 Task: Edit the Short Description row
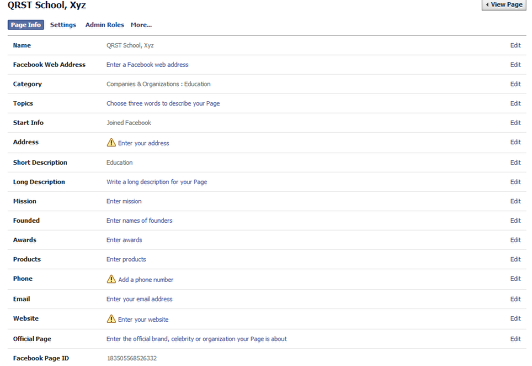(515, 162)
